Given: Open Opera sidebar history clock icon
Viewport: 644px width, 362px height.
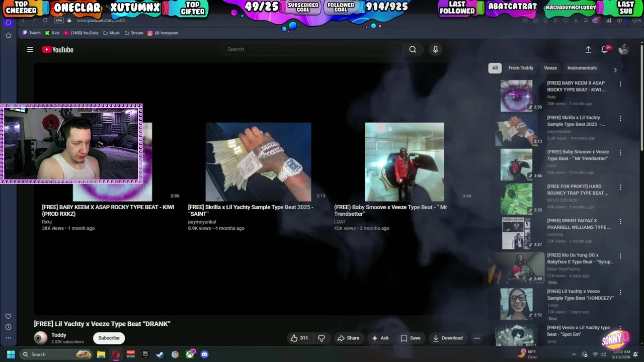Looking at the screenshot, I should pos(8,327).
